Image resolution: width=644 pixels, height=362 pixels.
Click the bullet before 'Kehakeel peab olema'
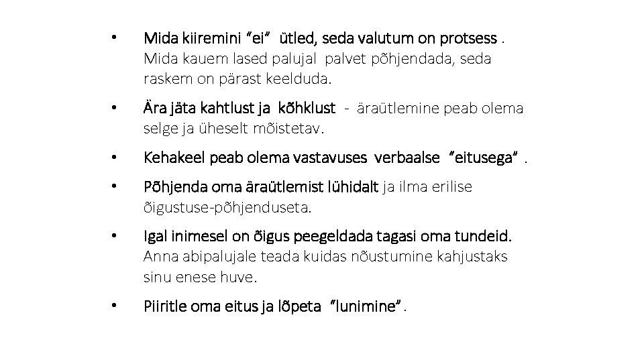coord(115,157)
